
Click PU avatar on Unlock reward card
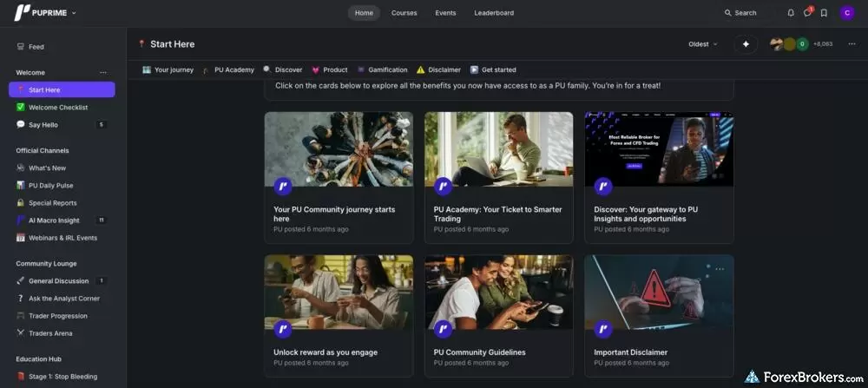tap(283, 329)
